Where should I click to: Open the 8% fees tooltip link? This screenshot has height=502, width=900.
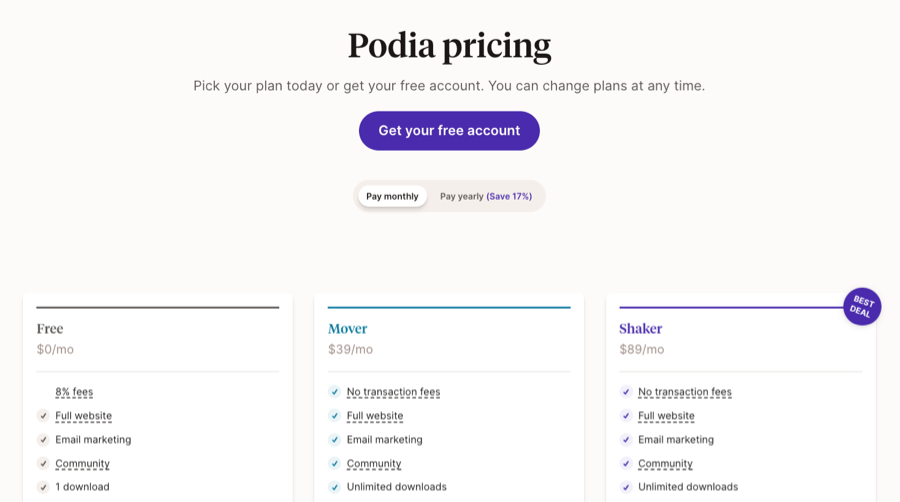[74, 392]
